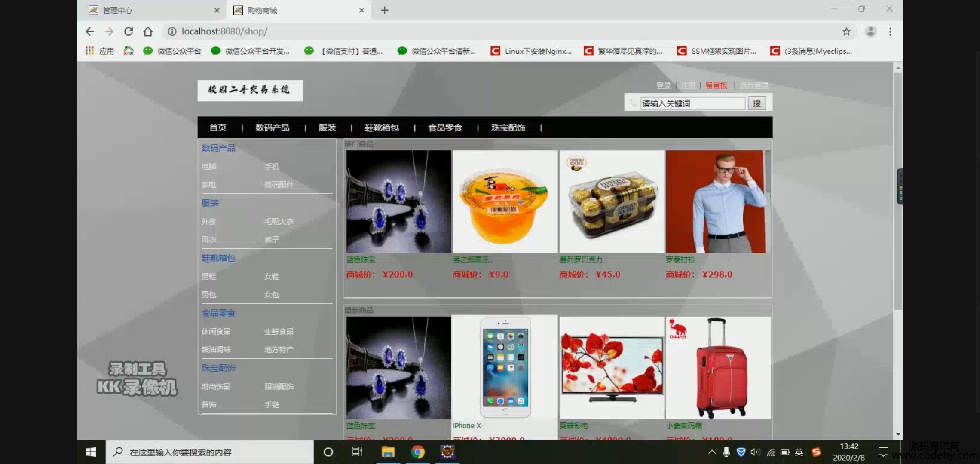Open the 应用 apps bookmark
Viewport: 980px width, 464px height.
100,51
